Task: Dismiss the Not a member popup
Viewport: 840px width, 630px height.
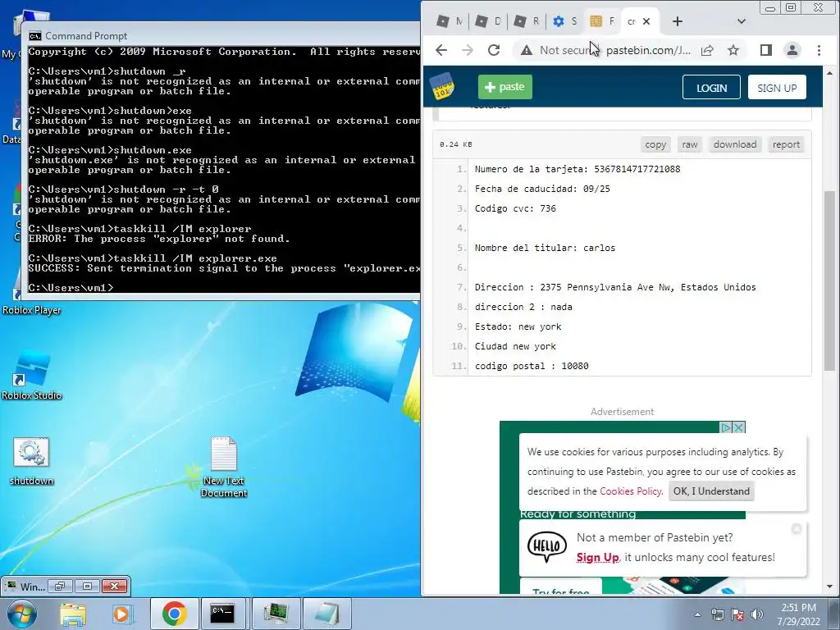Action: coord(797,529)
